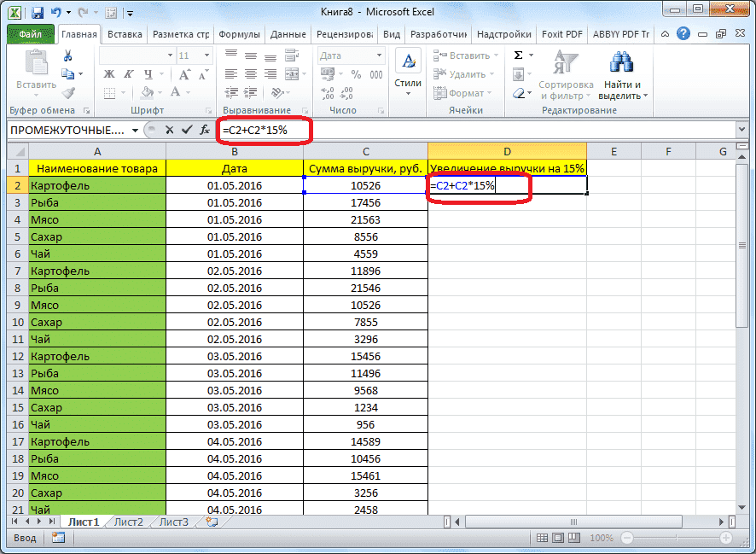Open the Fill Color dropdown arrow
This screenshot has width=756, height=554.
coord(159,92)
